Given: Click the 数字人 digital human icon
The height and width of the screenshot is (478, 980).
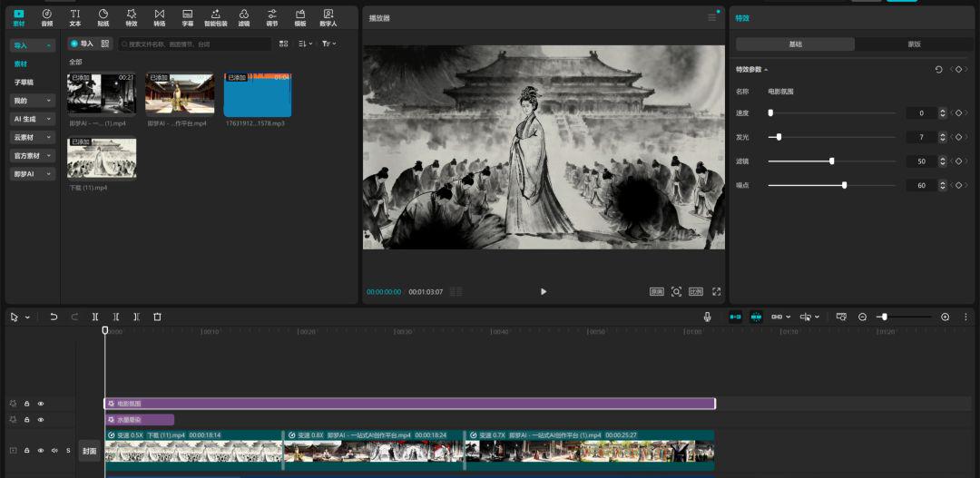Looking at the screenshot, I should pyautogui.click(x=328, y=17).
